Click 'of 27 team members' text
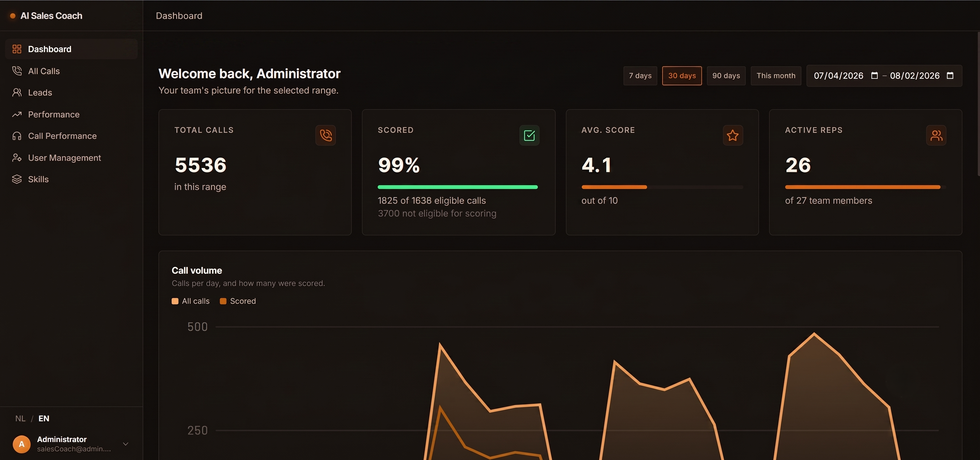The height and width of the screenshot is (460, 980). [829, 200]
